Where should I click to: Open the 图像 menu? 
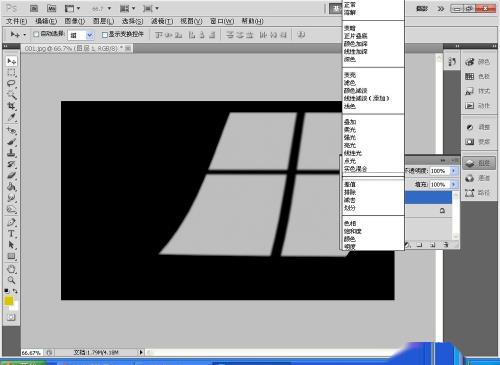(x=75, y=21)
